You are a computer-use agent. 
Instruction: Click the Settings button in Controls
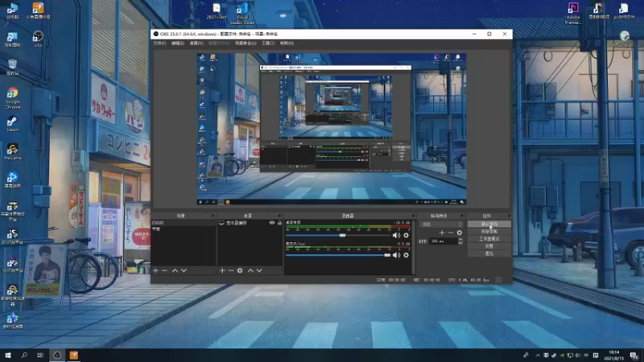tap(489, 246)
